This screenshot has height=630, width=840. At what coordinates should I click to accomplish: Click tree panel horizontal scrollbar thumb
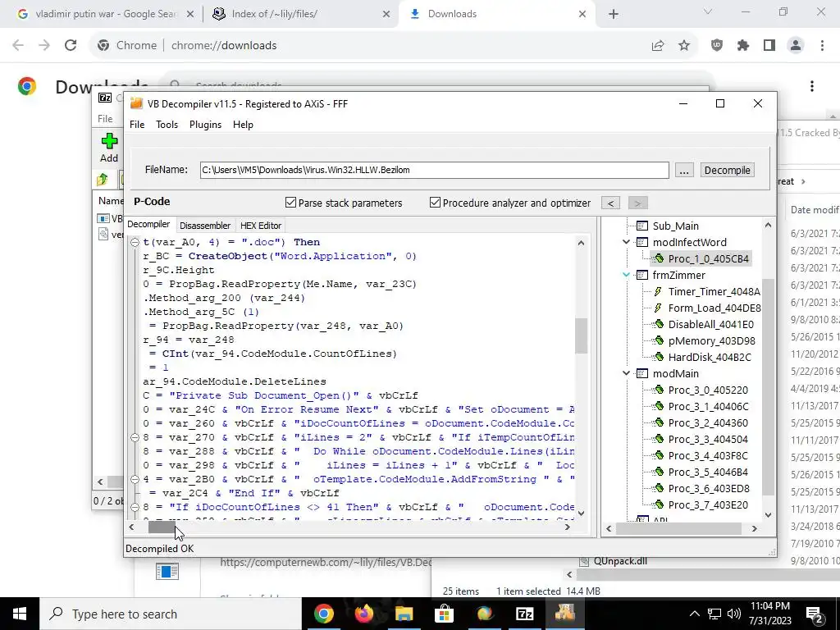(x=678, y=529)
